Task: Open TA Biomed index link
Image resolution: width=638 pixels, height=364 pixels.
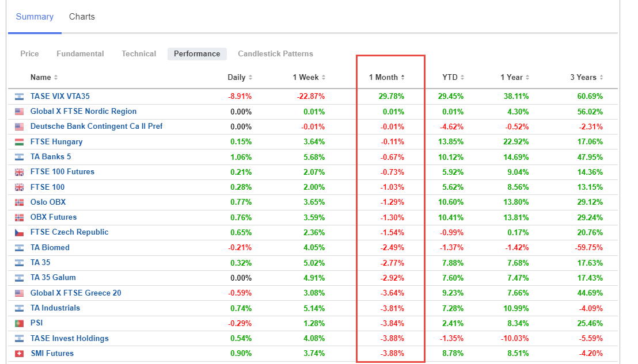Action: click(x=50, y=247)
